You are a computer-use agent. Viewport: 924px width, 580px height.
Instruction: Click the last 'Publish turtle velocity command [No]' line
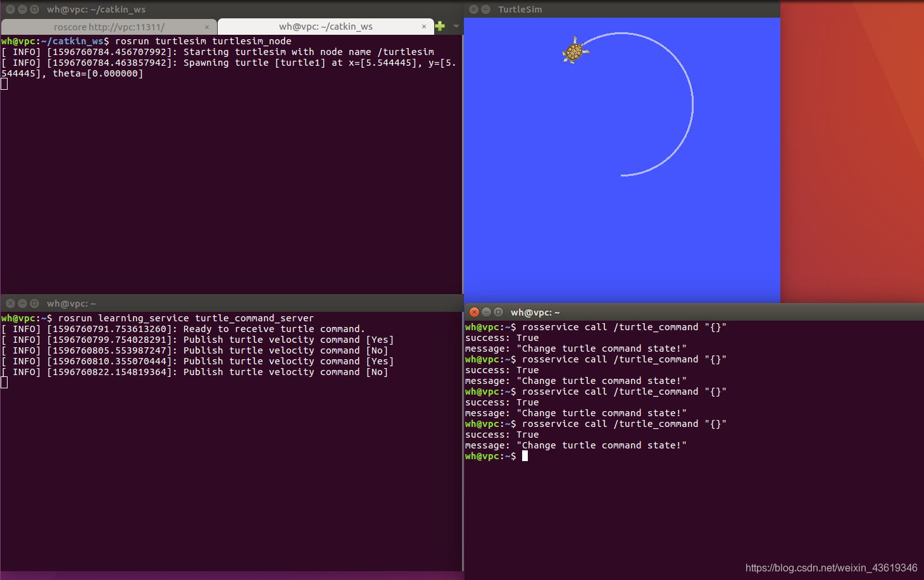(x=195, y=372)
